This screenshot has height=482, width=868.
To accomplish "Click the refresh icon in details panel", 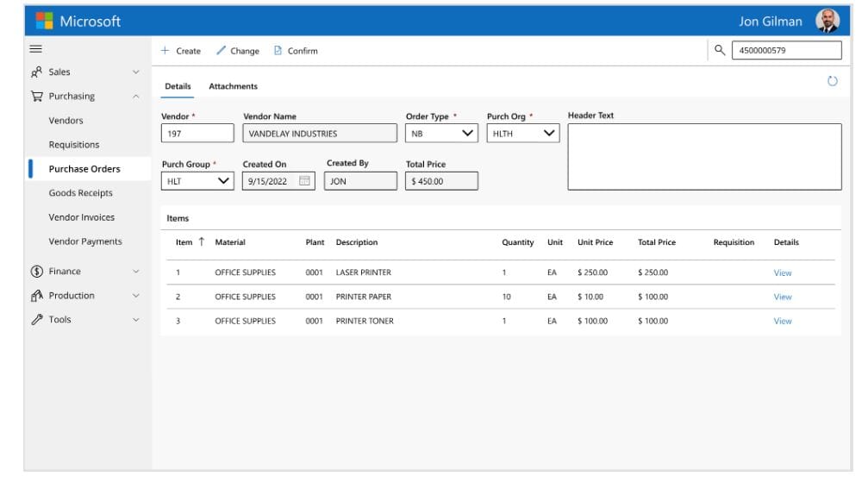I will coord(832,81).
